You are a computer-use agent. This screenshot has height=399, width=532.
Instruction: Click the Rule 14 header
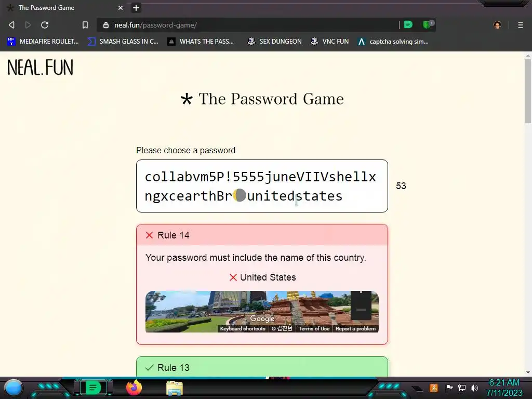point(262,235)
